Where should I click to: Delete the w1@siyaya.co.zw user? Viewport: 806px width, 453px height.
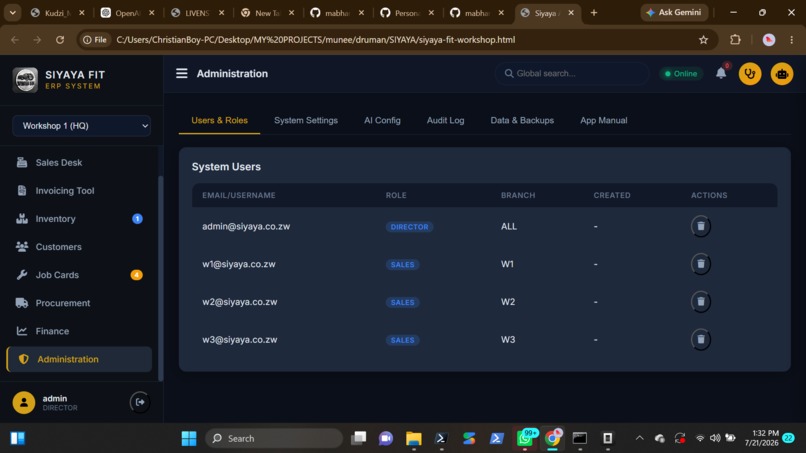point(701,264)
